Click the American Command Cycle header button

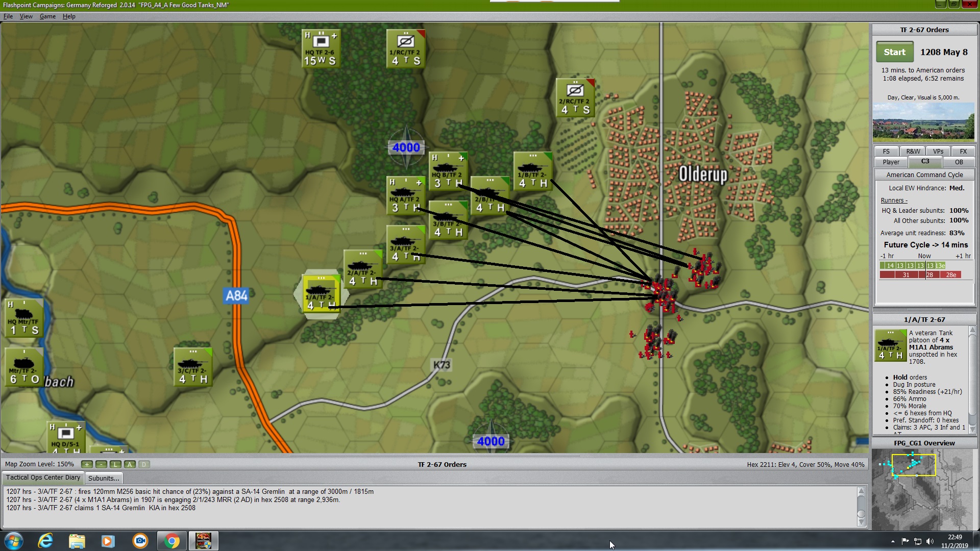pyautogui.click(x=924, y=174)
